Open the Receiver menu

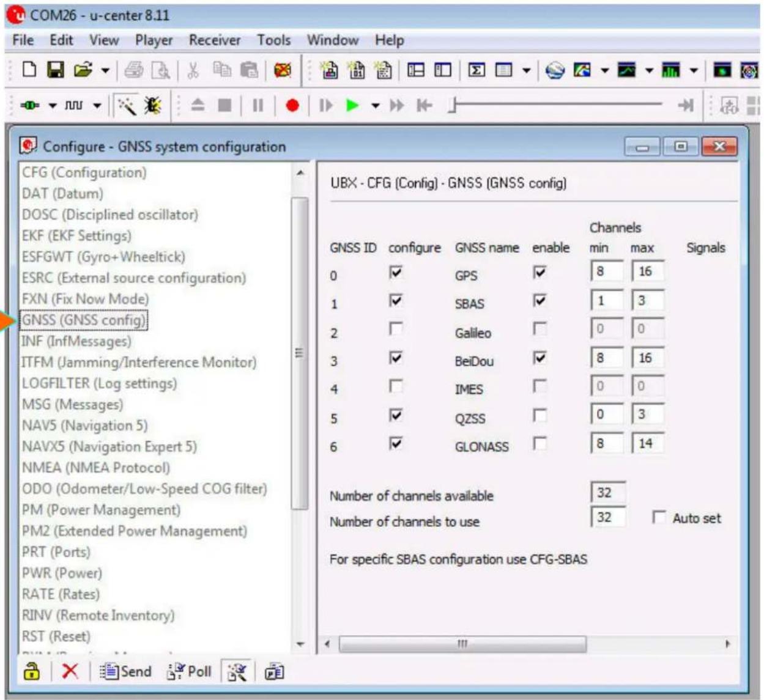click(x=215, y=40)
